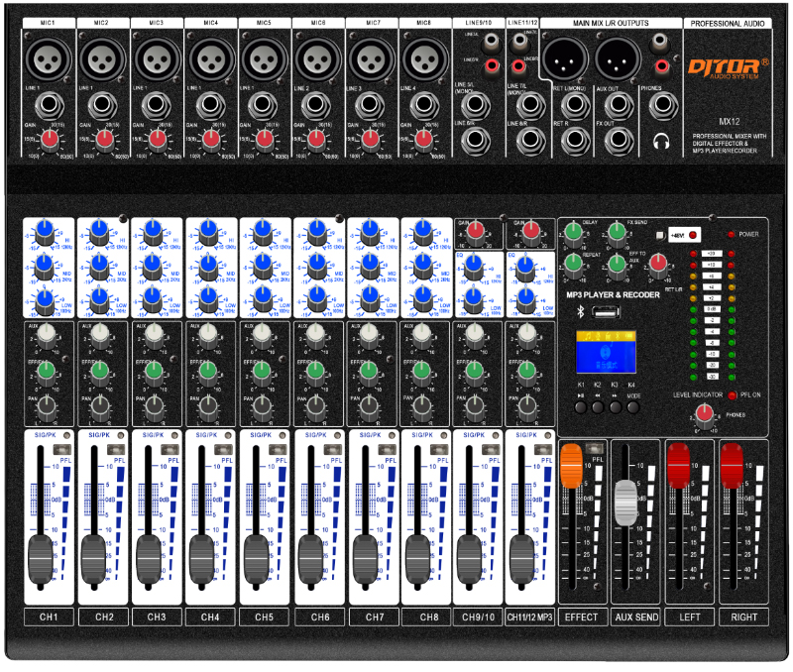Click the CH1 volume fader

coord(41,559)
